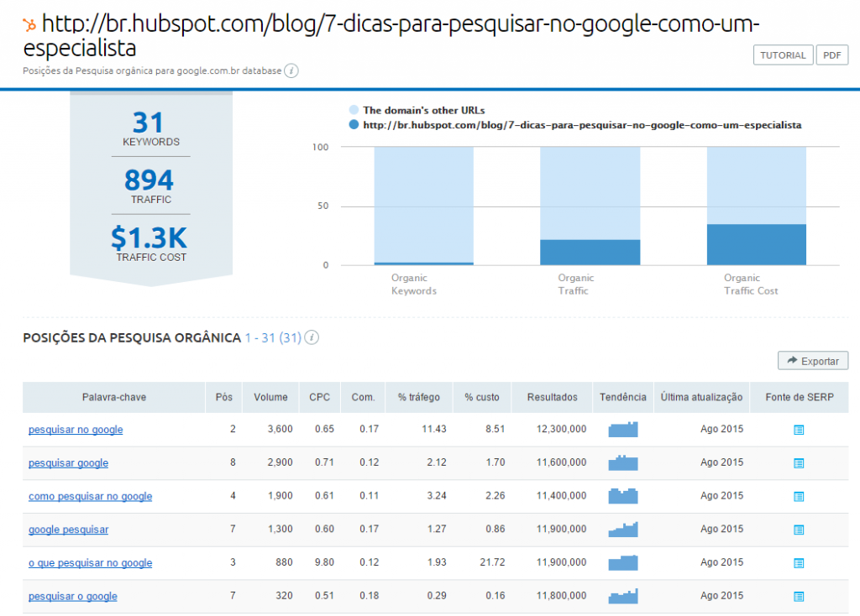Sort table by Volume column header
Viewport: 860px width, 616px height.
(270, 398)
